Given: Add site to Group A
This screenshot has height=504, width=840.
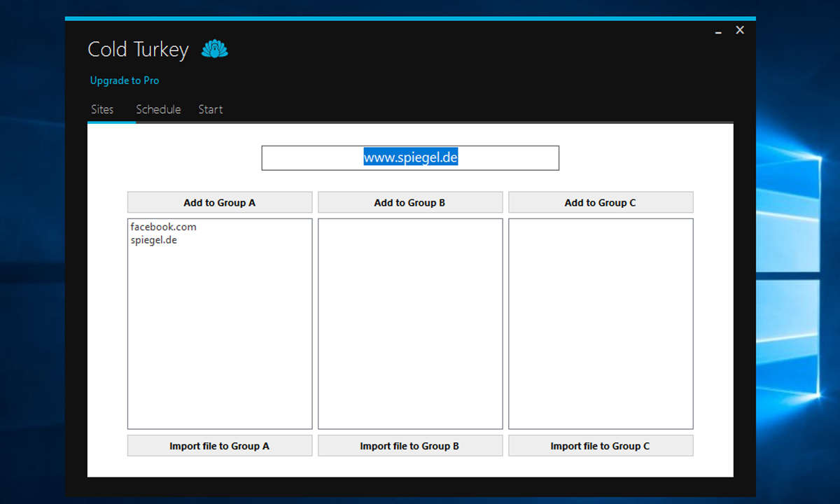Looking at the screenshot, I should 220,202.
